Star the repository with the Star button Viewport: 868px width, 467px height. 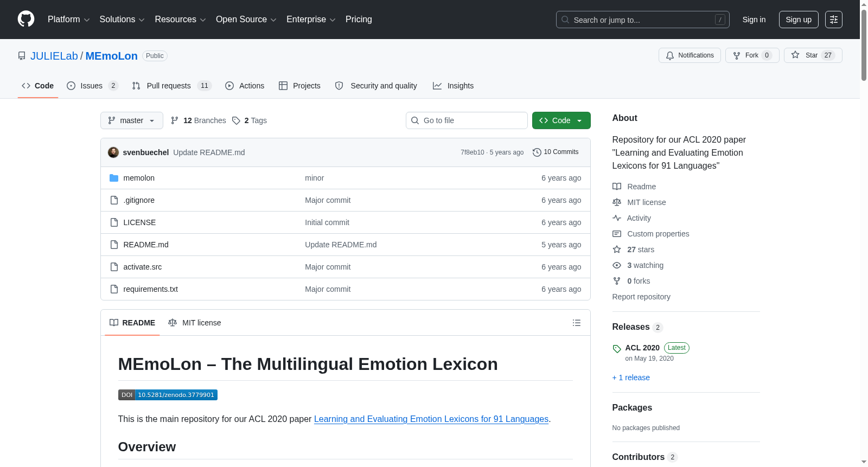pos(813,55)
